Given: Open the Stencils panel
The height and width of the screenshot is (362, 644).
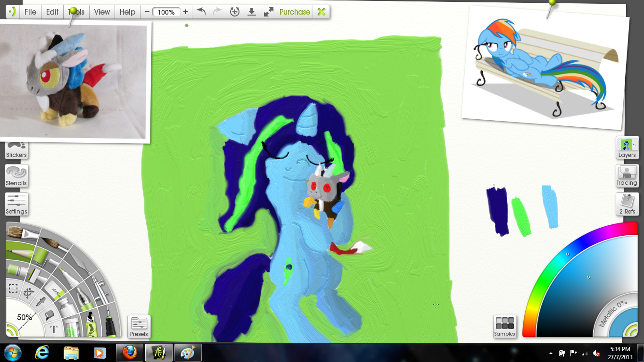Looking at the screenshot, I should [17, 176].
